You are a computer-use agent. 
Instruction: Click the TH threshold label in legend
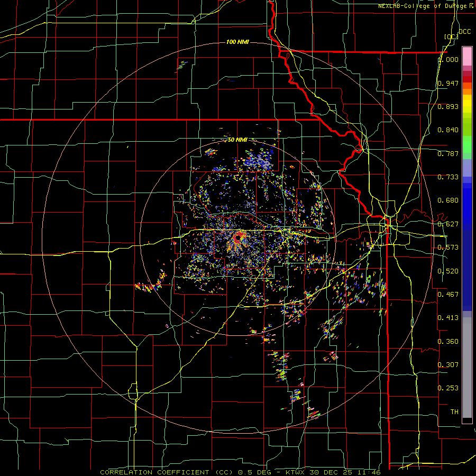(454, 412)
